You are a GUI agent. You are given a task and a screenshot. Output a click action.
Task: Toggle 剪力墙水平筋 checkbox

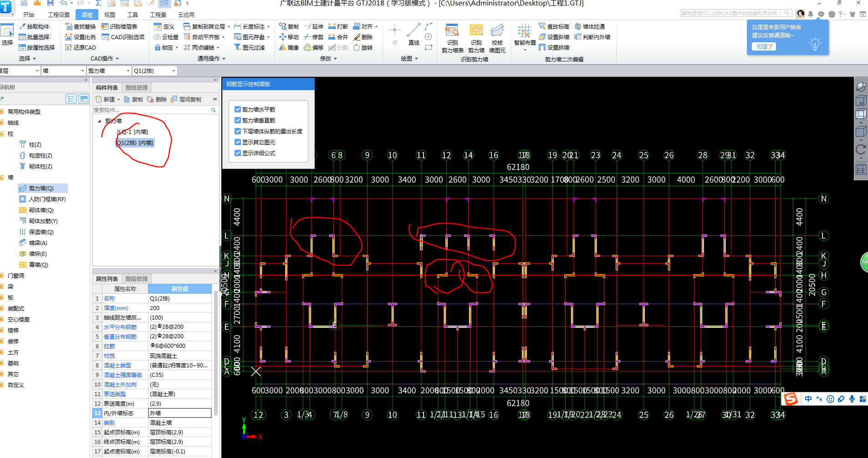pyautogui.click(x=238, y=109)
